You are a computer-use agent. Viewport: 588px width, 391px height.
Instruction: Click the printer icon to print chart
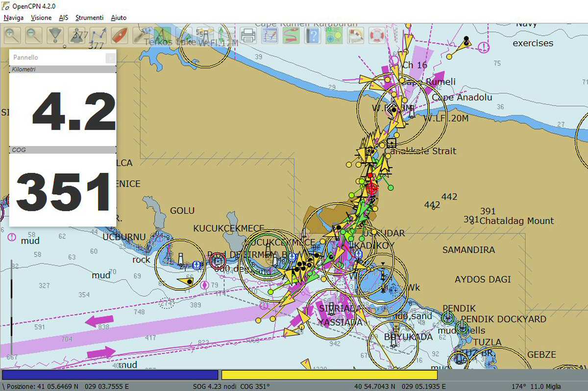(x=248, y=35)
